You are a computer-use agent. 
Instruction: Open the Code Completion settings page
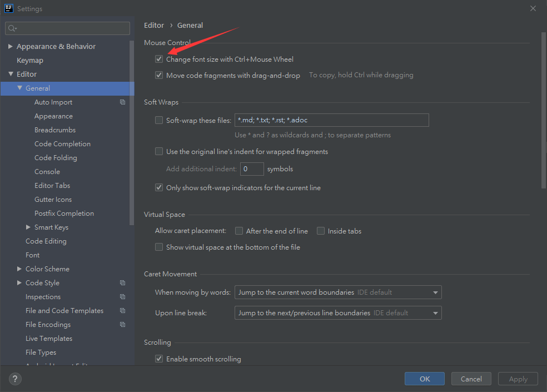(62, 144)
